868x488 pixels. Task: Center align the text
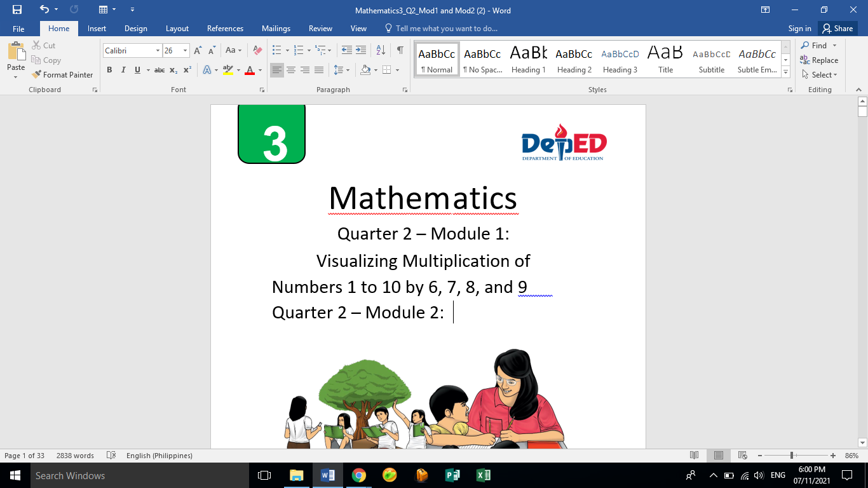pyautogui.click(x=291, y=70)
